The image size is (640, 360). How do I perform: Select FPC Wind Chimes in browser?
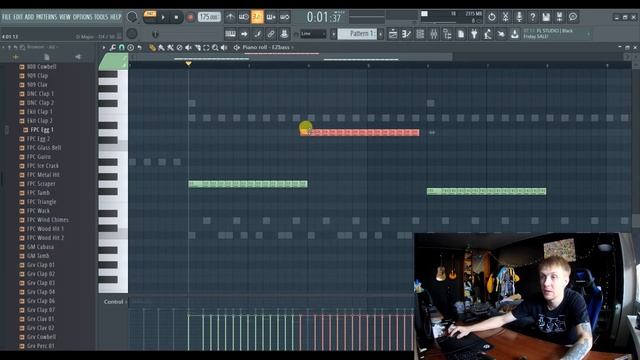pos(47,220)
